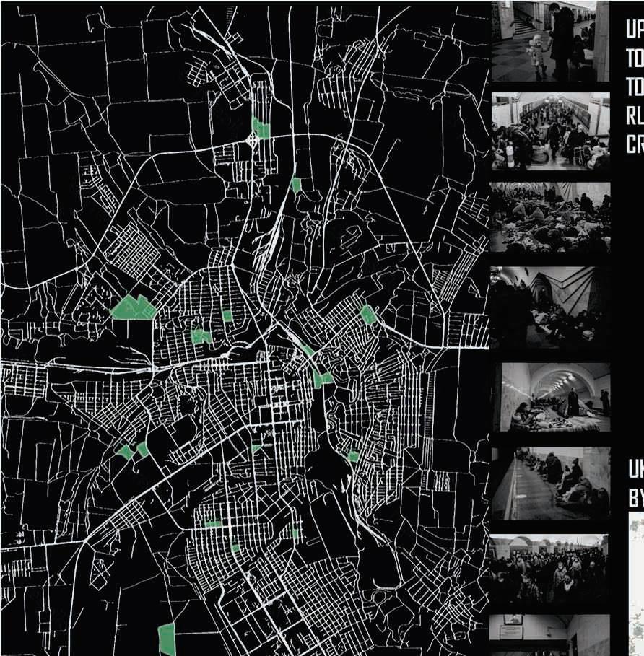The image size is (644, 656).
Task: Select right green patch of the southwest pair
Action: click(x=142, y=450)
